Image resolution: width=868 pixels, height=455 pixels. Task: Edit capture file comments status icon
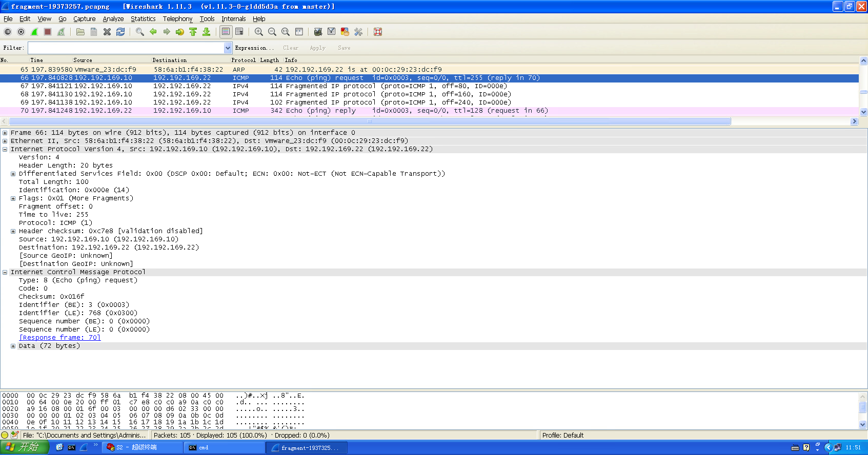pyautogui.click(x=15, y=435)
